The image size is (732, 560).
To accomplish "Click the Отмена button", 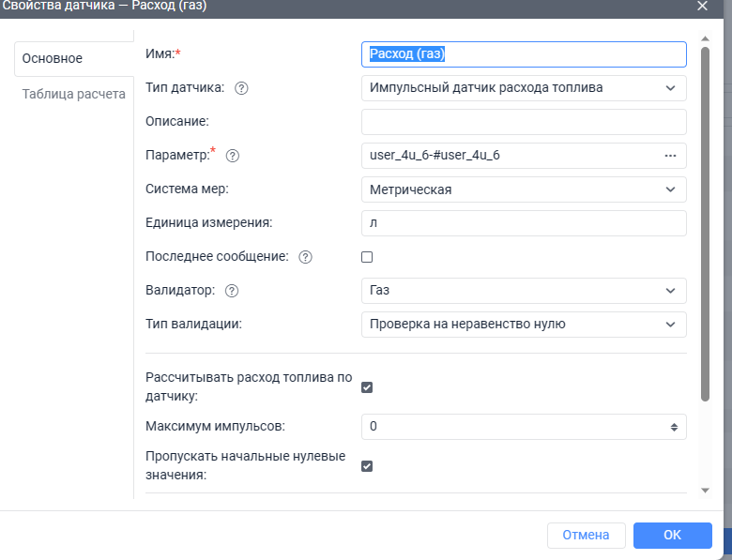I will [x=586, y=536].
